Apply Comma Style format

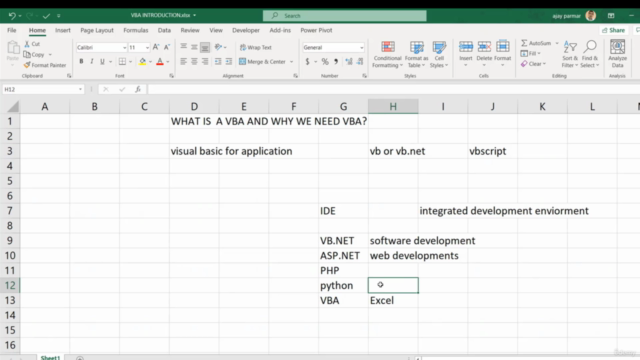(336, 62)
